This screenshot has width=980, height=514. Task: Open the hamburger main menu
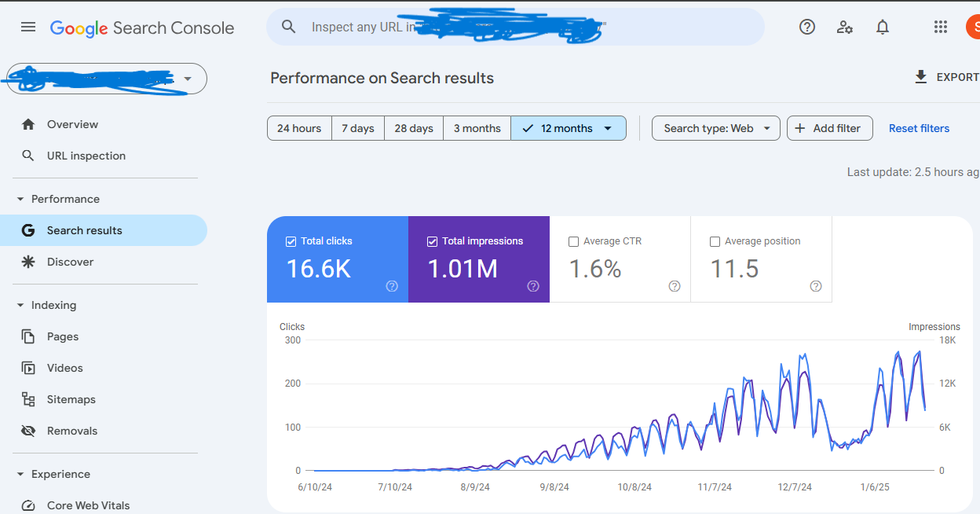(x=28, y=27)
